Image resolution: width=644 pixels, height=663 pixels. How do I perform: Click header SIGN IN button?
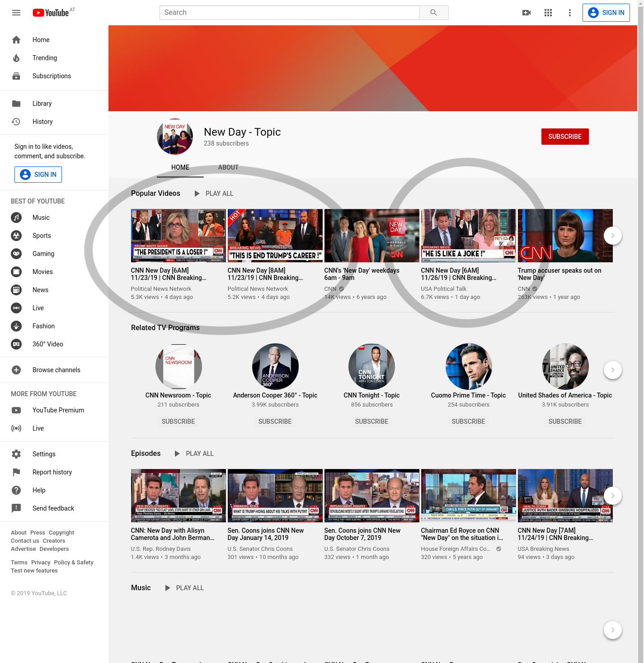click(606, 13)
